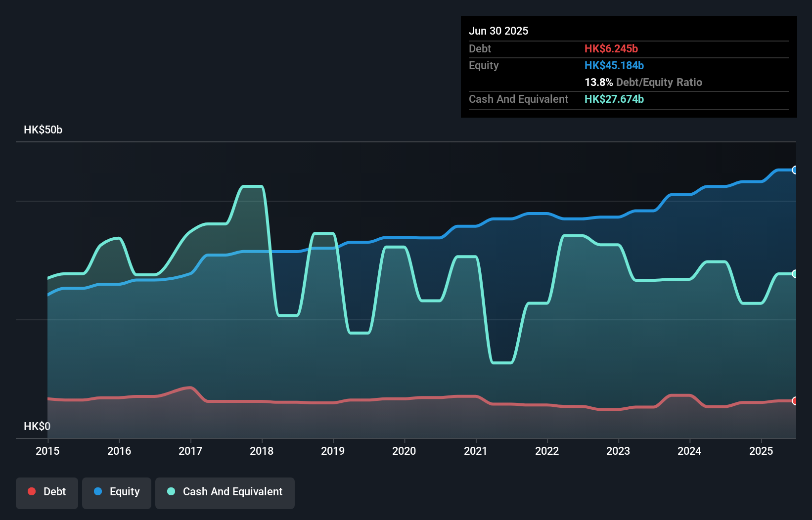This screenshot has height=520, width=812.
Task: Click the red dot in the Debt legend
Action: pos(32,491)
